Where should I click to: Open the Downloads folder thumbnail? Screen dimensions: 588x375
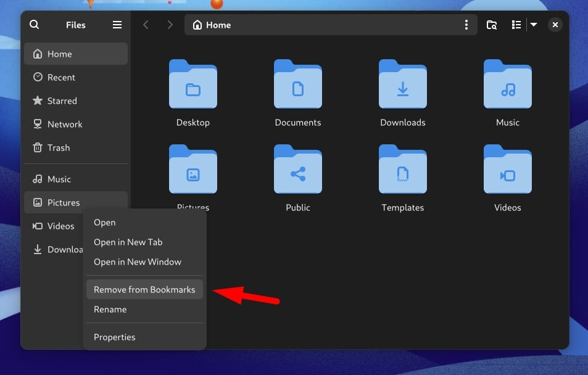[x=402, y=84]
